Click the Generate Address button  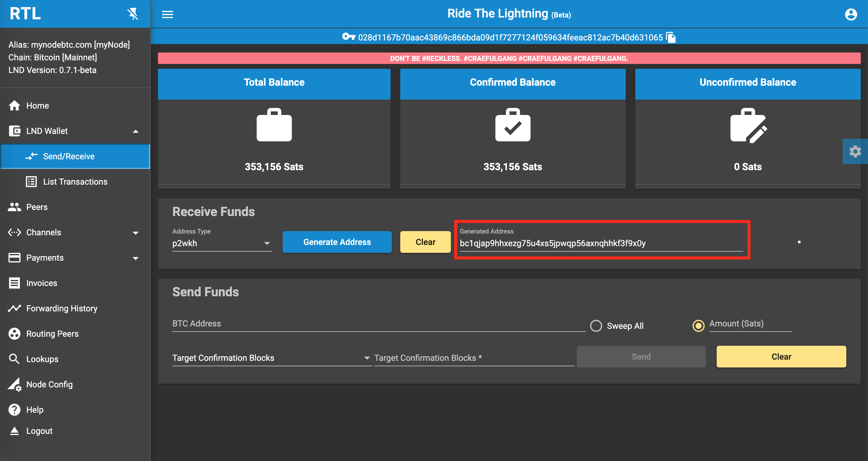click(x=337, y=242)
